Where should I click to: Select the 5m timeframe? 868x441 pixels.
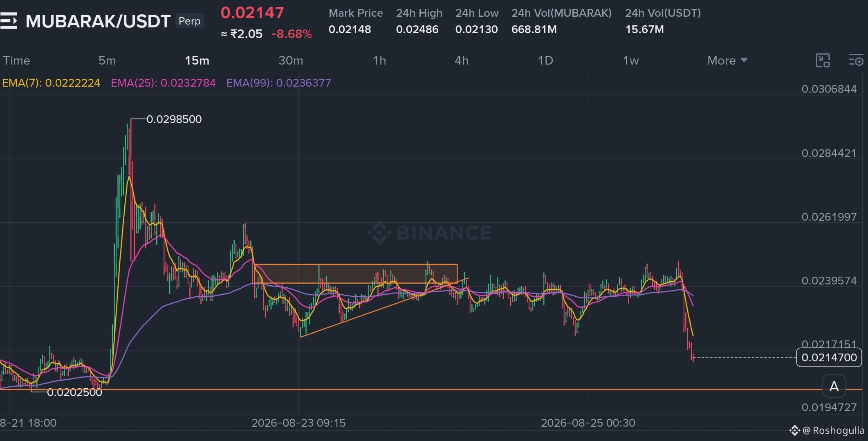107,60
